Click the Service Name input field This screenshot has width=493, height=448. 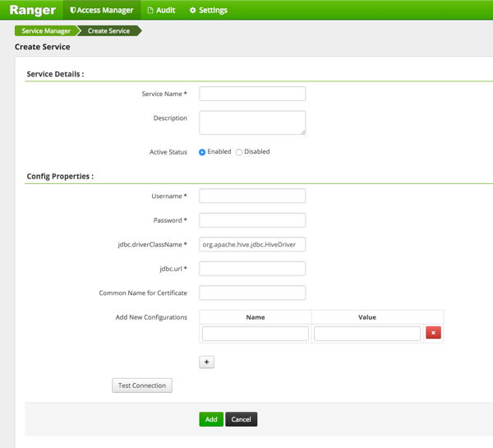click(x=252, y=94)
